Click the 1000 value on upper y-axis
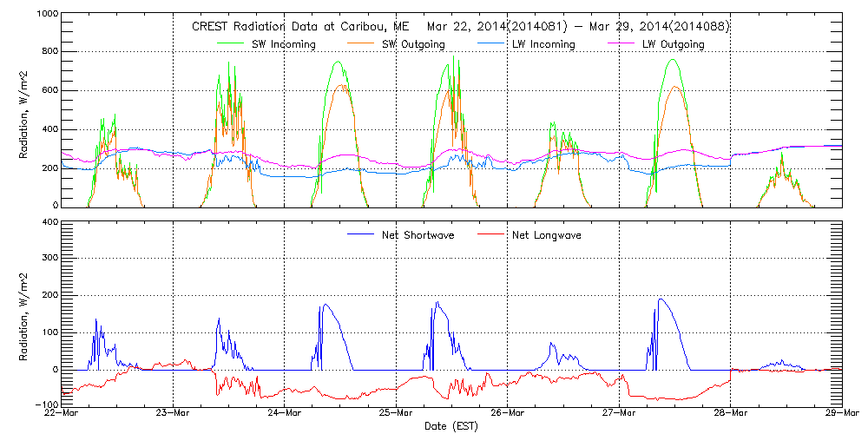 [47, 16]
